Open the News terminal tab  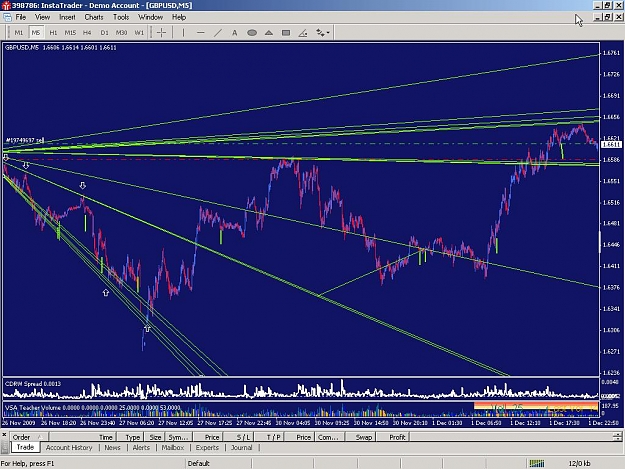pyautogui.click(x=112, y=447)
